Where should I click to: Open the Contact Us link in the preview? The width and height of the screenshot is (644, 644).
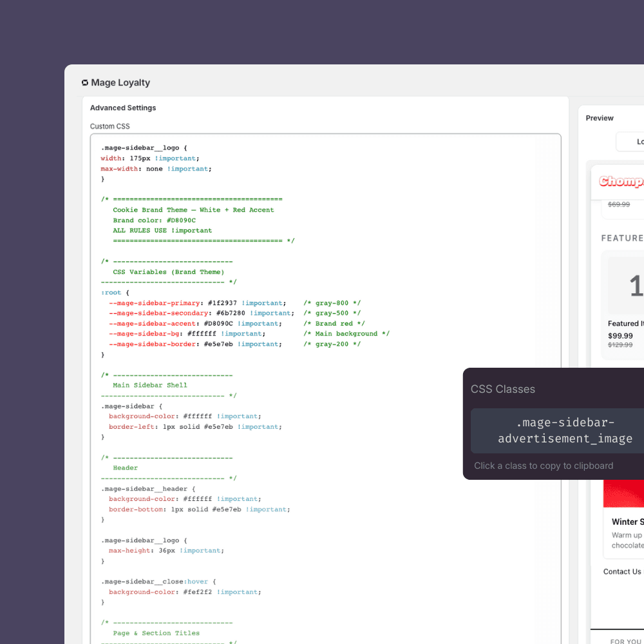pyautogui.click(x=621, y=571)
